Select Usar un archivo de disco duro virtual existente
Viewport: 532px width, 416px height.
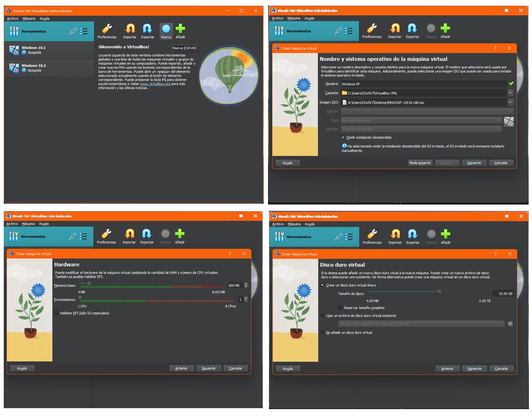pyautogui.click(x=322, y=316)
